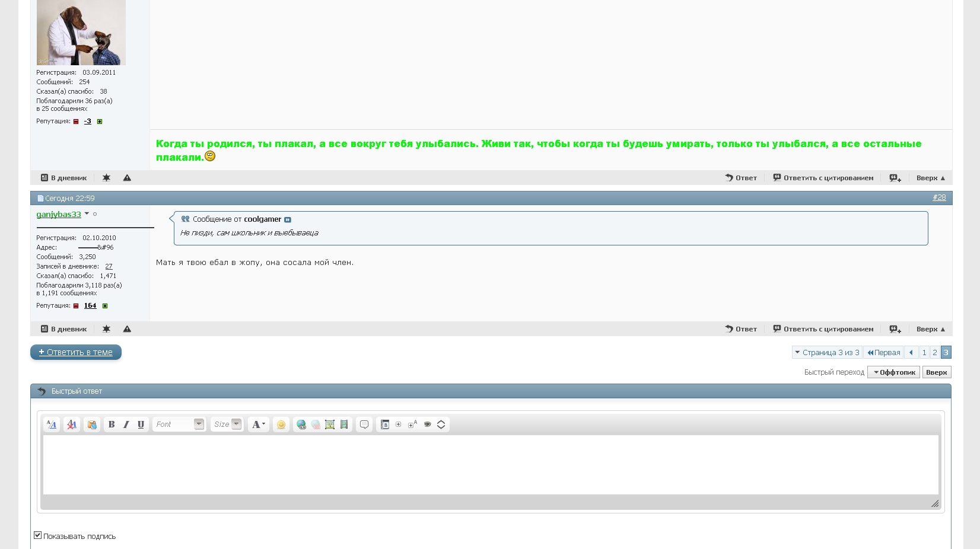The width and height of the screenshot is (980, 549).
Task: Insert a video via the filmstrip icon
Action: (x=344, y=424)
